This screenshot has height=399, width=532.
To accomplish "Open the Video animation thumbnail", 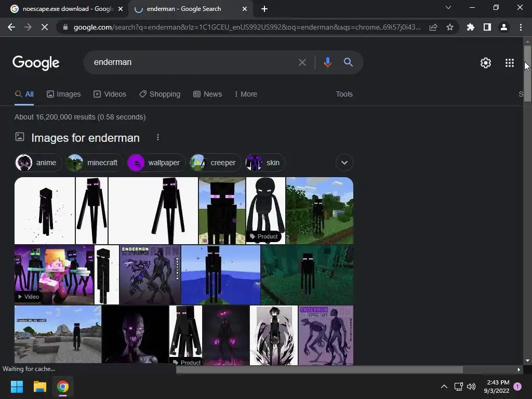I will [x=54, y=274].
